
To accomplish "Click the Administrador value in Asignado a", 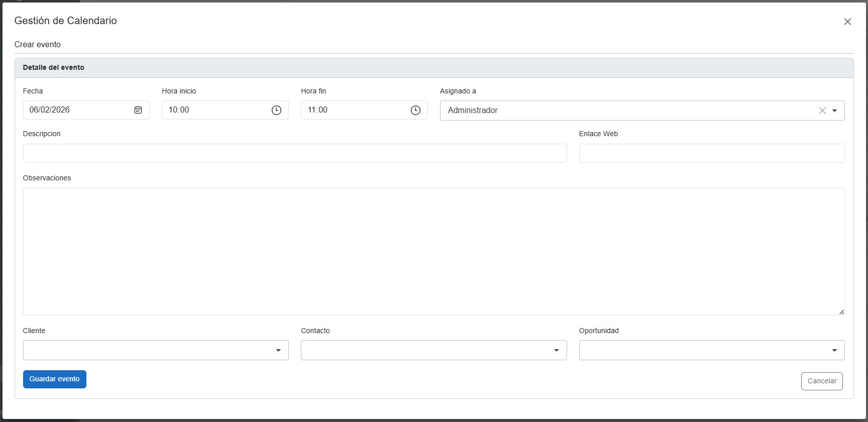I will click(473, 111).
